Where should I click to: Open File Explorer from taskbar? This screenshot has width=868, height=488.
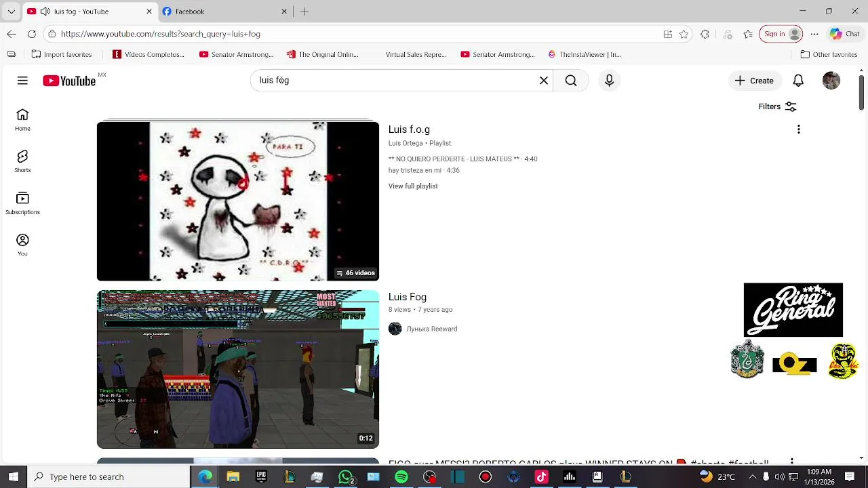point(233,476)
